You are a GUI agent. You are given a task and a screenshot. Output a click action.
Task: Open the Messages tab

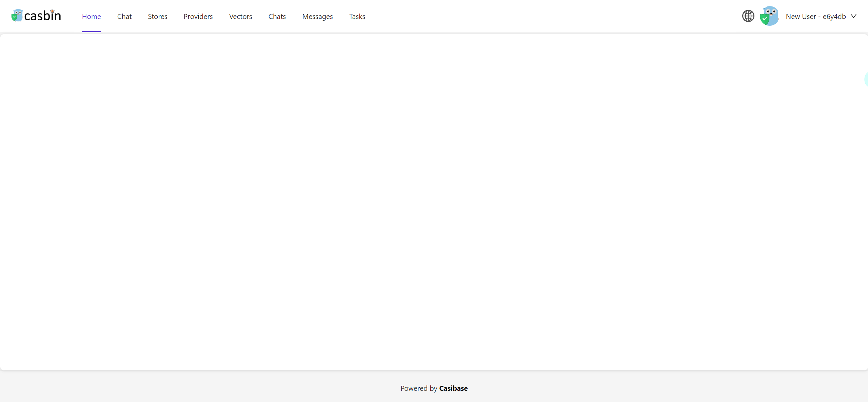click(317, 16)
